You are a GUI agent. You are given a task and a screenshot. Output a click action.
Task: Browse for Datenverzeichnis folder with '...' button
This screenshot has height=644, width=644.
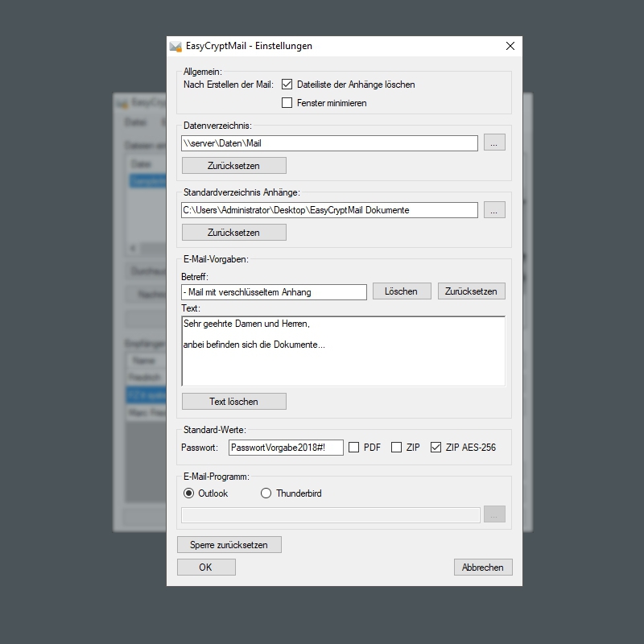tap(494, 143)
